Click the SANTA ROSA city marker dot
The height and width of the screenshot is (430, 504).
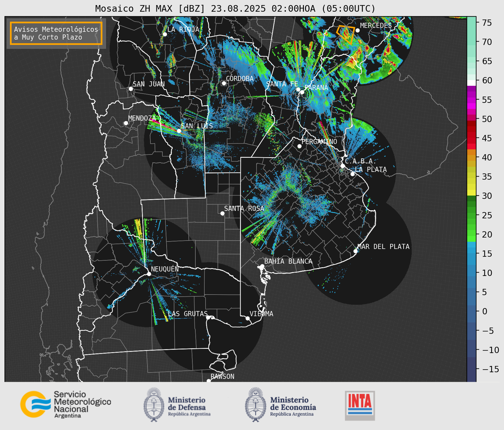222,213
